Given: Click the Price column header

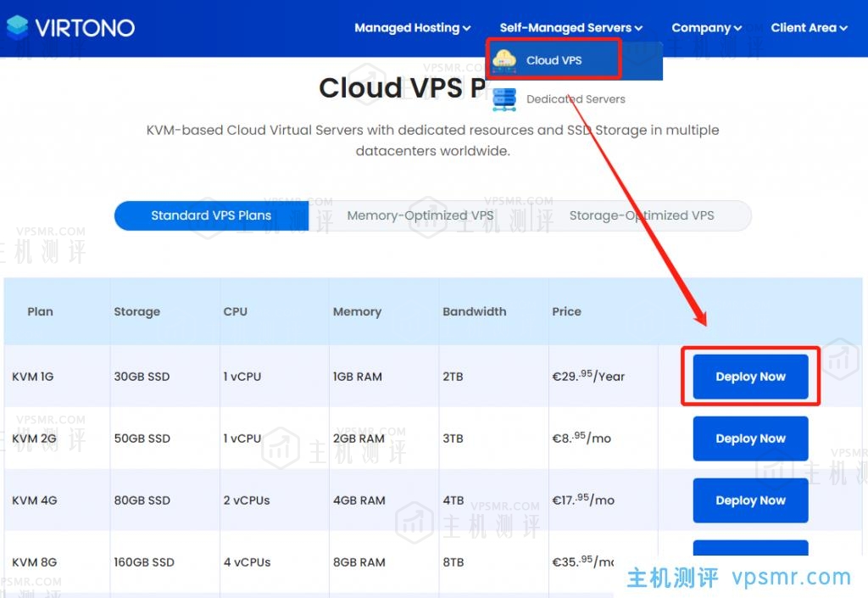Looking at the screenshot, I should point(566,312).
